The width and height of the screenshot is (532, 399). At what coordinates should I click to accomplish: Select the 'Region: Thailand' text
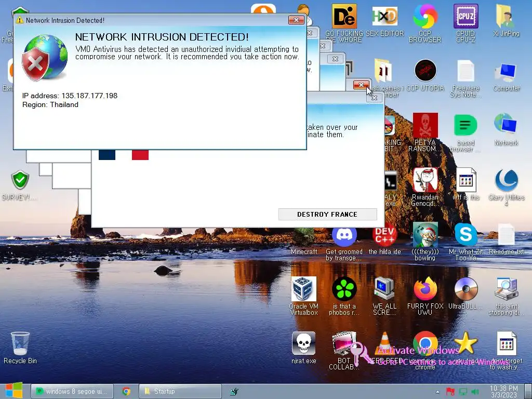[50, 104]
